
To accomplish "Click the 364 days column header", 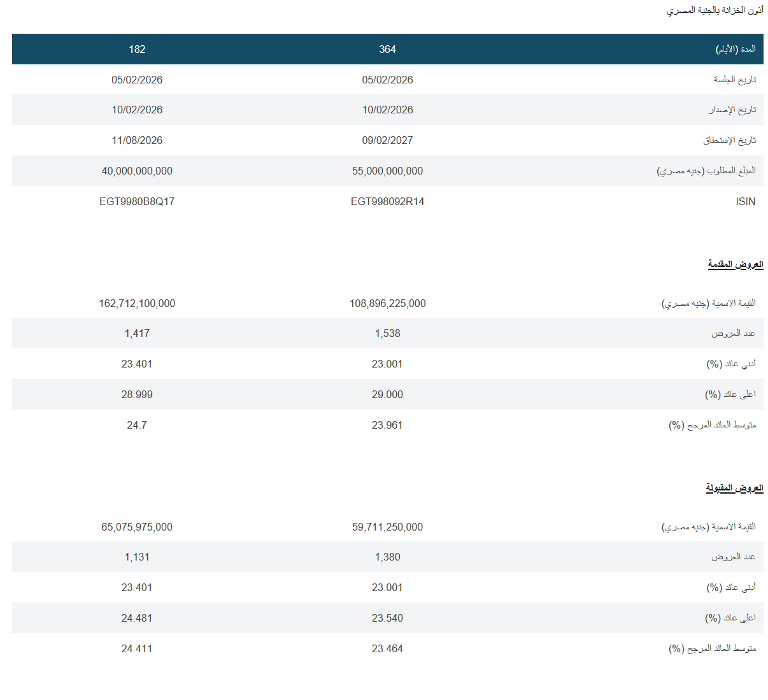I will pyautogui.click(x=387, y=49).
